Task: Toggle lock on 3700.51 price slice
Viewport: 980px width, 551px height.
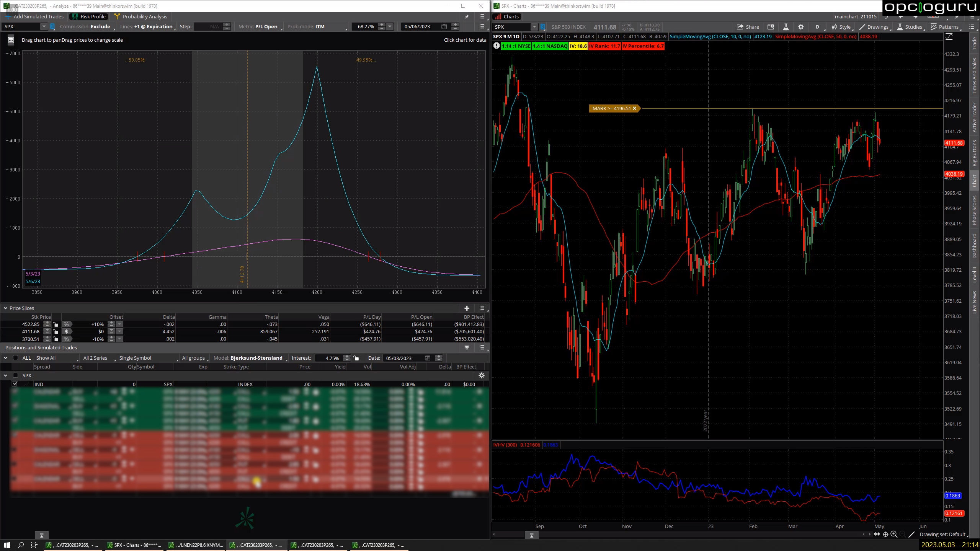Action: click(x=56, y=339)
